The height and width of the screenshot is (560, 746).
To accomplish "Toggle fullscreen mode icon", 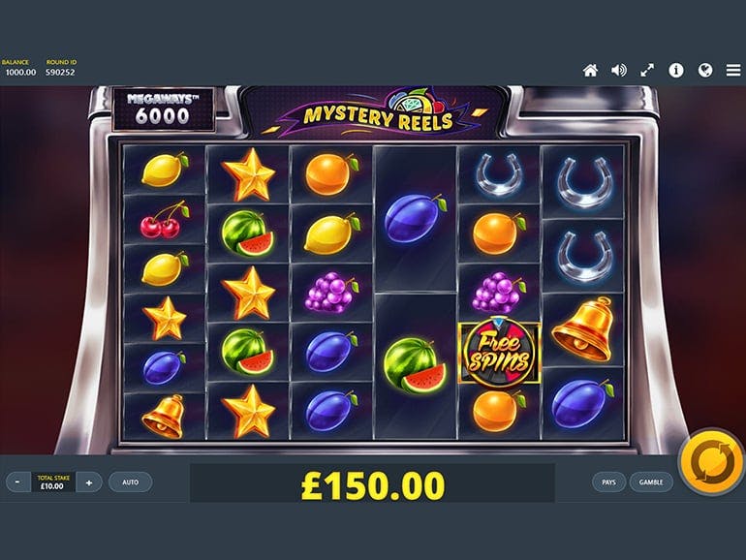I will click(647, 71).
